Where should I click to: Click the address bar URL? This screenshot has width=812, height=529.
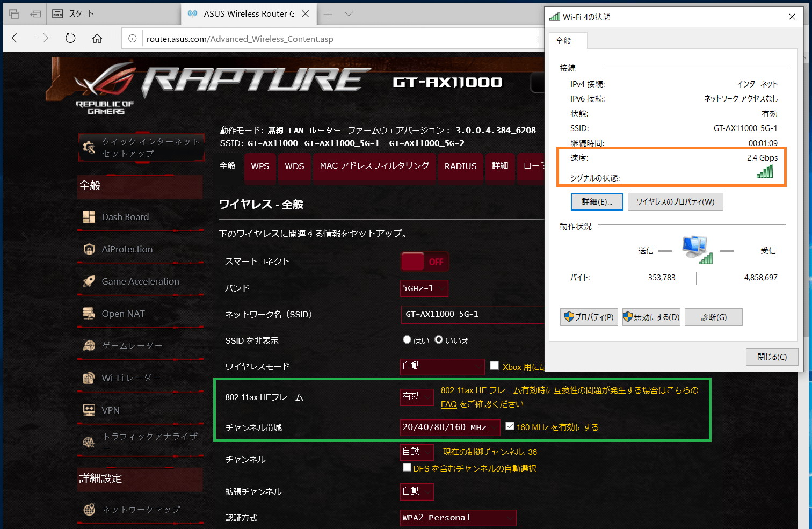click(240, 39)
